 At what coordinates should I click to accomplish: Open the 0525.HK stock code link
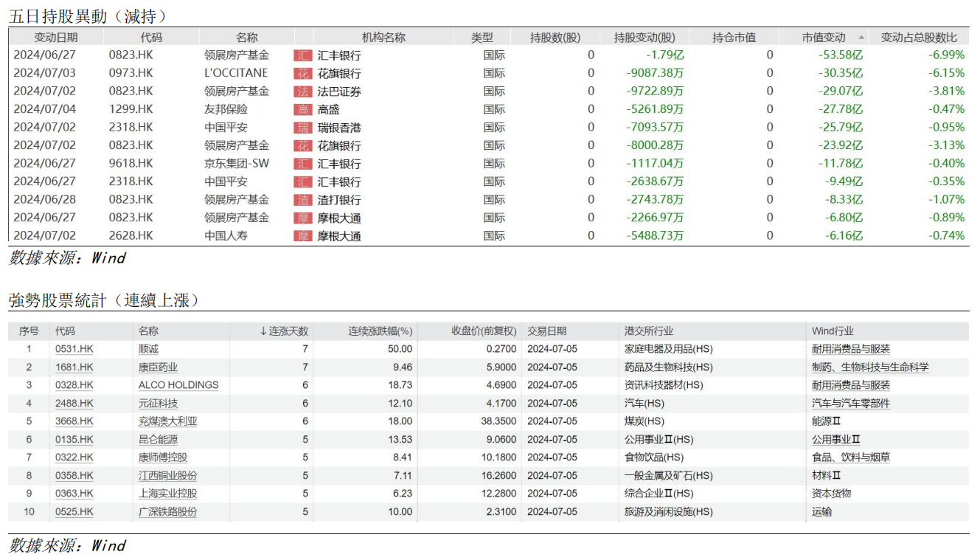[74, 512]
